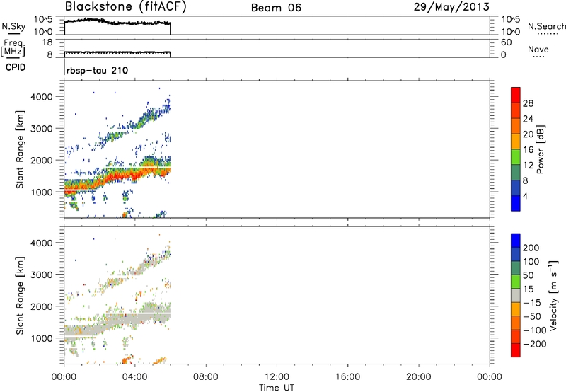Click the 'Velocity [m s-1]' colorbar title
This screenshot has width=566, height=392.
[x=553, y=295]
